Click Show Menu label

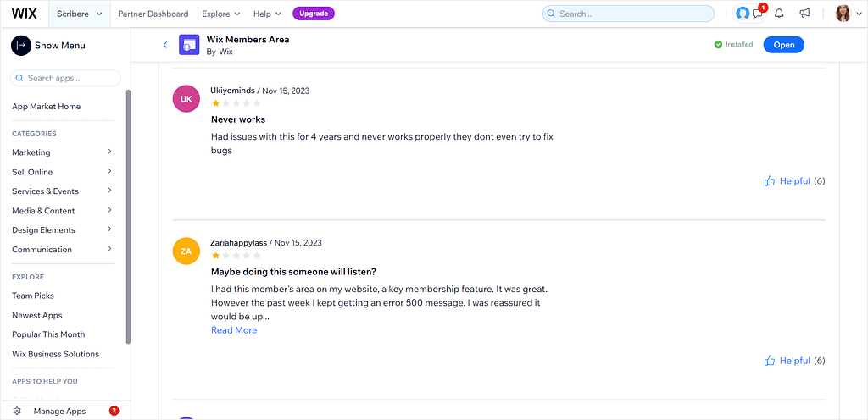click(x=60, y=46)
